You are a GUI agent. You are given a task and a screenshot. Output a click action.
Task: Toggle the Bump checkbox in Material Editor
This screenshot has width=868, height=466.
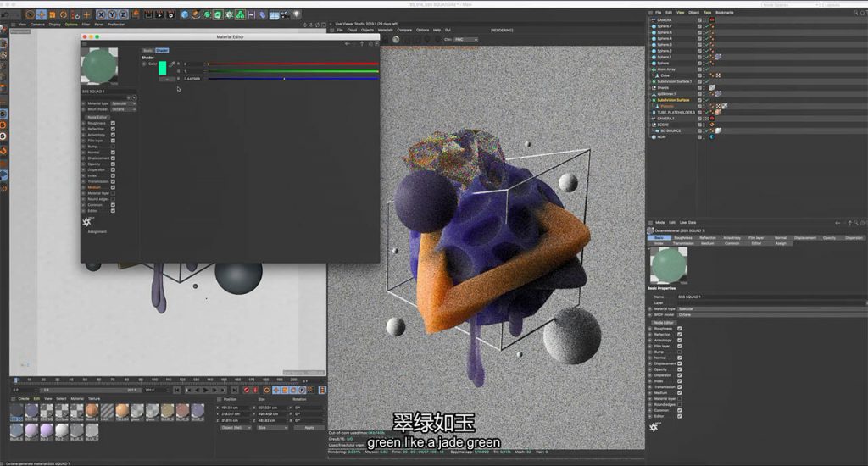(x=113, y=147)
